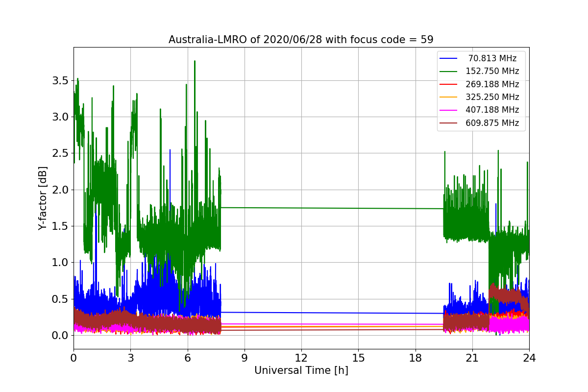Click the 15 tick on the time axis
Image resolution: width=588 pixels, height=392 pixels.
[358, 358]
